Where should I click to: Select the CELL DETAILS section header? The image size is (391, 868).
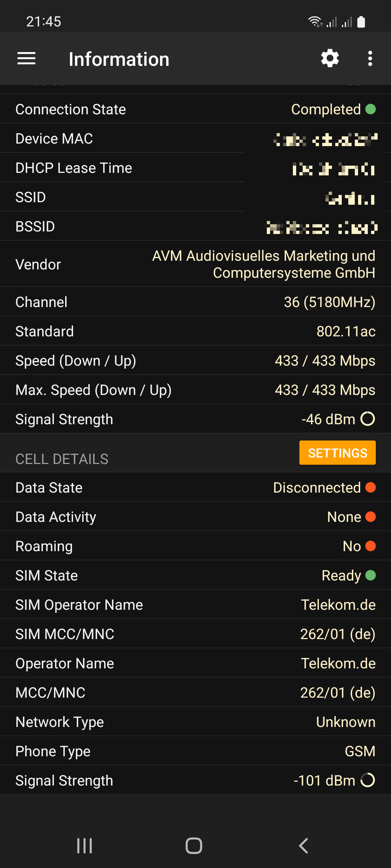[x=62, y=459]
